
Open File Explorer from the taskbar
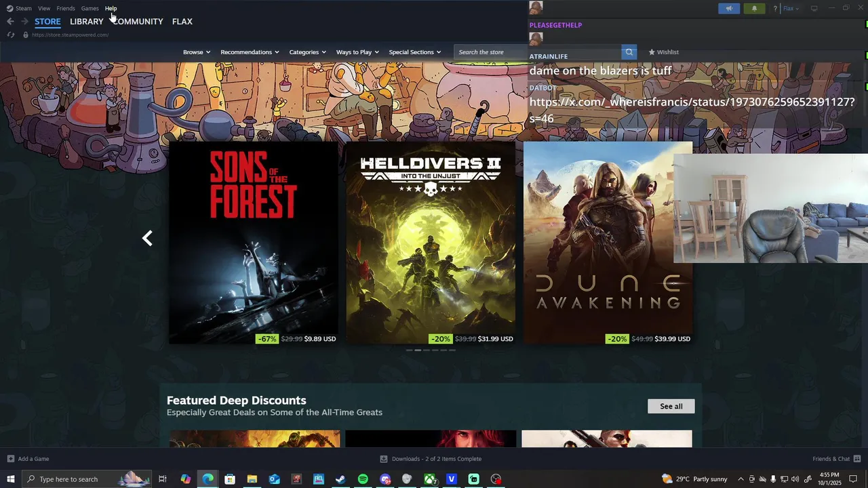(252, 479)
